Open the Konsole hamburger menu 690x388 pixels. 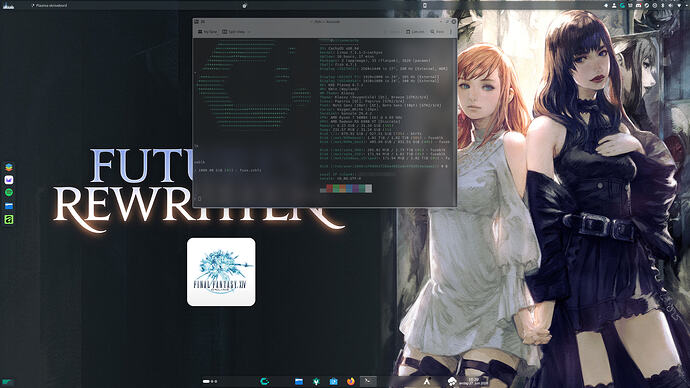click(x=451, y=32)
